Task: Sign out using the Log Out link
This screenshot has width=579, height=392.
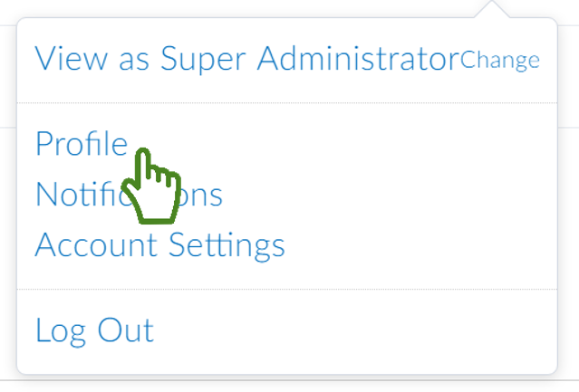Action: pos(94,330)
